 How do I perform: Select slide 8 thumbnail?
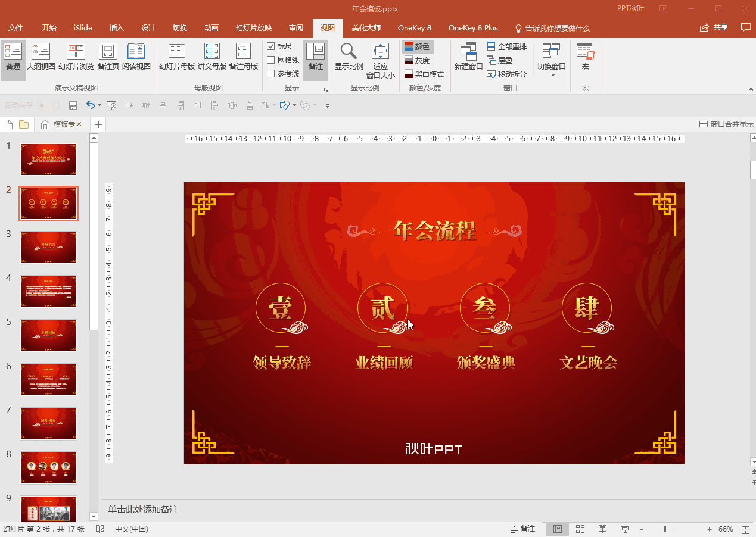(48, 468)
